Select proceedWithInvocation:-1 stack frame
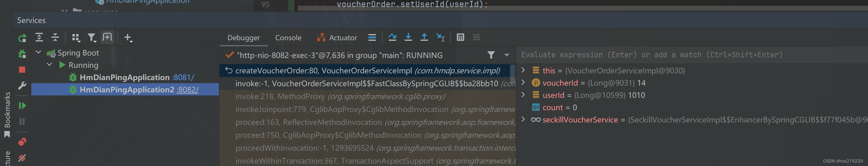 tap(367, 148)
